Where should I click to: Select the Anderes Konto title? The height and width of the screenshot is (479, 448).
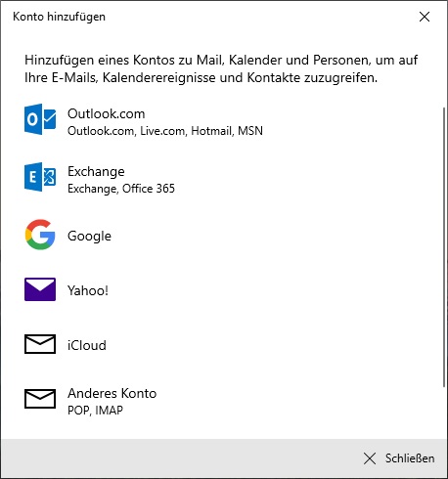(x=112, y=393)
